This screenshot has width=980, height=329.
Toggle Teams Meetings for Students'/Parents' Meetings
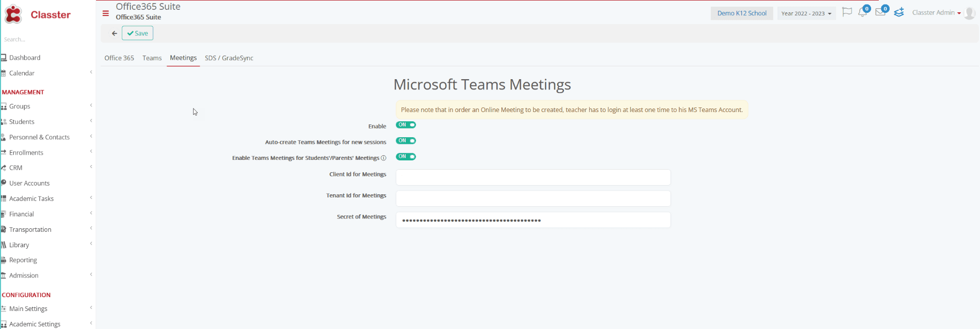pos(406,157)
